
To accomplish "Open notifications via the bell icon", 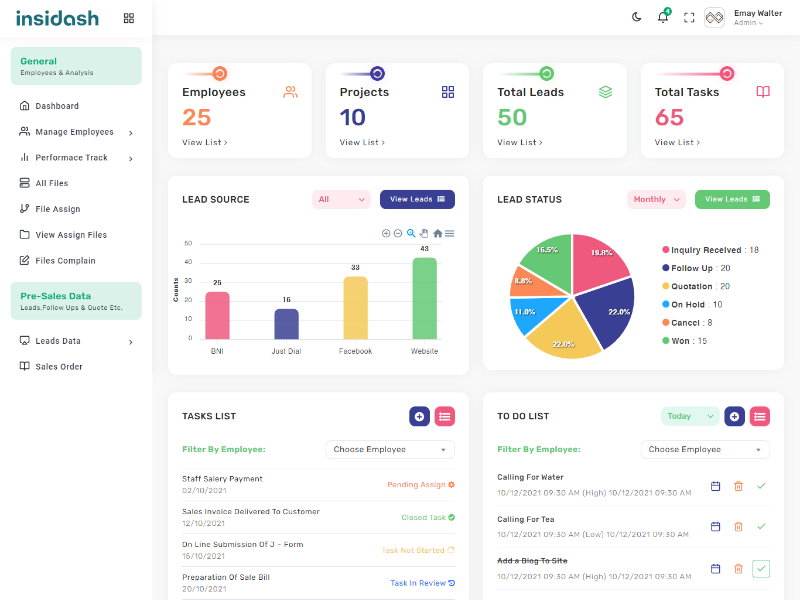I will click(x=661, y=17).
